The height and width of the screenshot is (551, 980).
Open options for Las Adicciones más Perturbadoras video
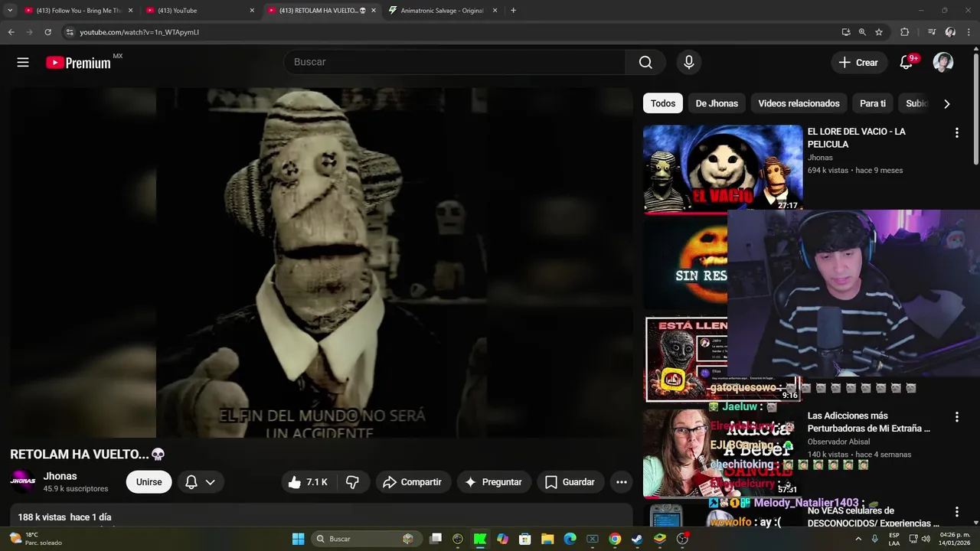click(956, 417)
